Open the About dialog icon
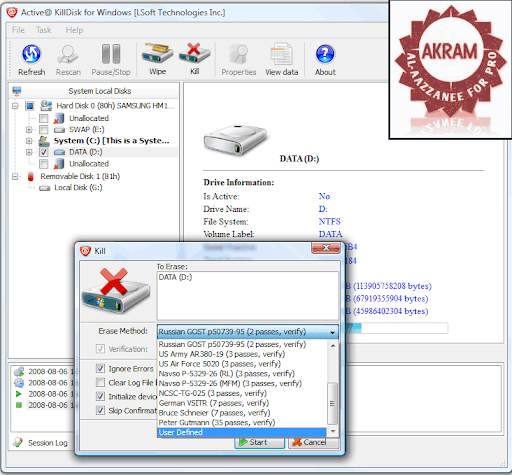 pyautogui.click(x=325, y=54)
